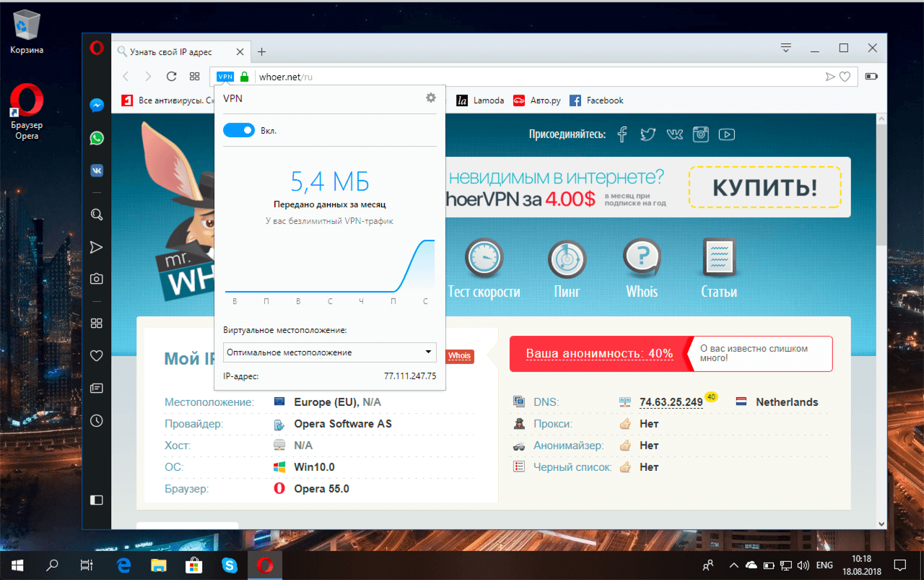Open personal news in the sidebar
This screenshot has width=924, height=580.
[x=97, y=388]
